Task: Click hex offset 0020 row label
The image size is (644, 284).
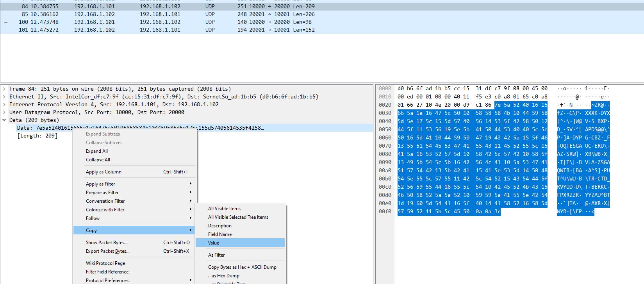Action: tap(385, 105)
